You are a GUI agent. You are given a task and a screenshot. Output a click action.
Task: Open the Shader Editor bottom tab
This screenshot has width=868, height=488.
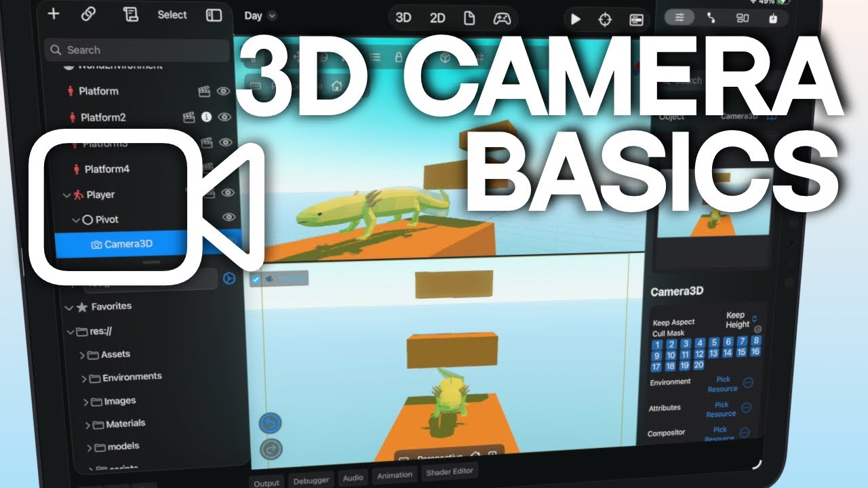point(449,472)
